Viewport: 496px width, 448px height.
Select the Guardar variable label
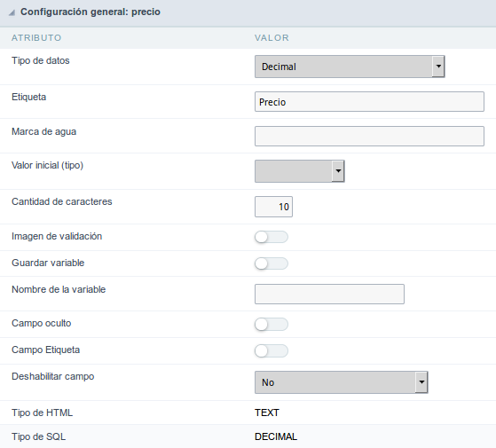(x=48, y=263)
